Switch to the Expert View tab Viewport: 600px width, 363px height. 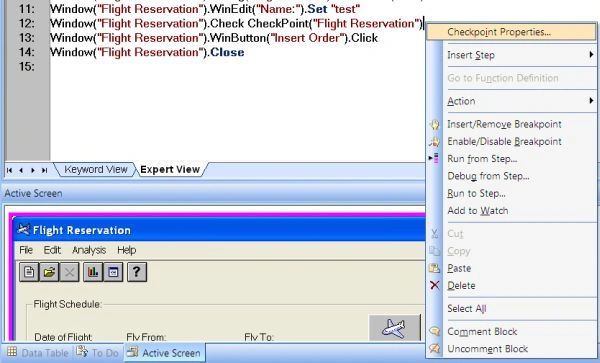pyautogui.click(x=170, y=169)
